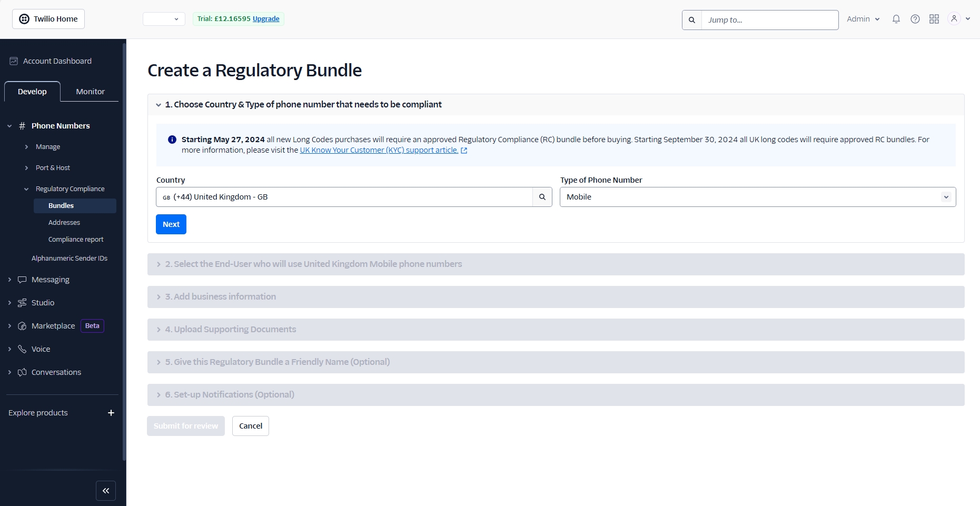Viewport: 980px width, 506px height.
Task: Click the plus icon beside Explore products
Action: (111, 413)
